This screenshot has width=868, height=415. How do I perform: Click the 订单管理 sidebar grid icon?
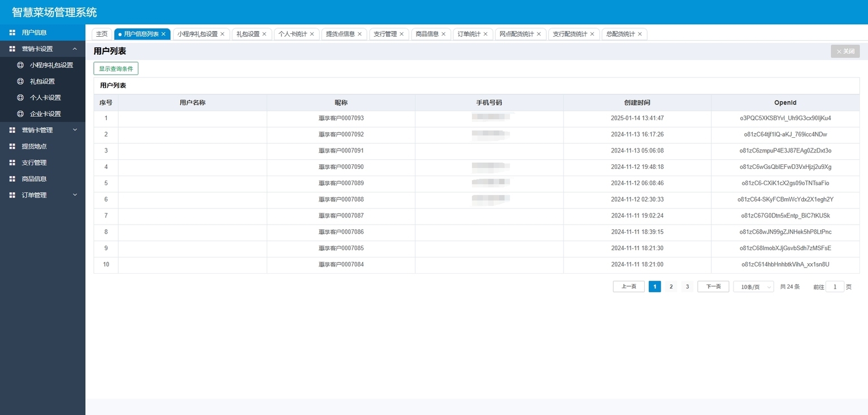point(12,195)
